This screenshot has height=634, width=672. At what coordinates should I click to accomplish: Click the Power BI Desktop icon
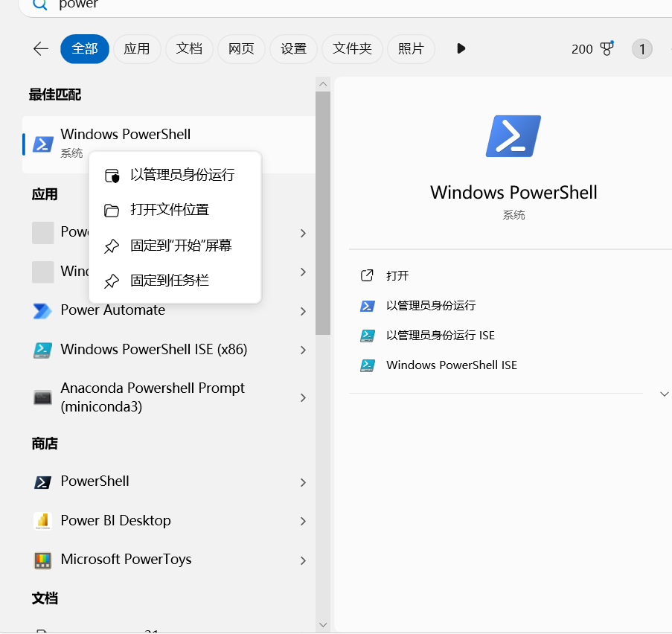click(42, 521)
